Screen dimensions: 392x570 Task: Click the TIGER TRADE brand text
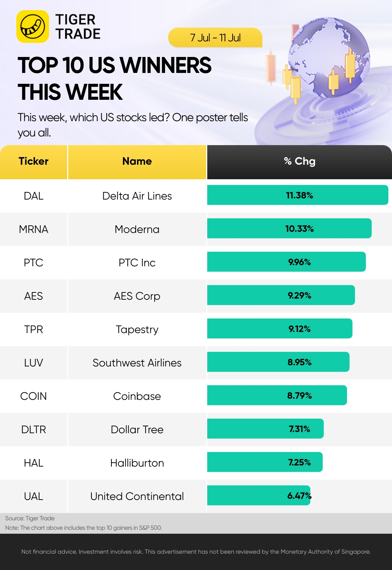78,26
